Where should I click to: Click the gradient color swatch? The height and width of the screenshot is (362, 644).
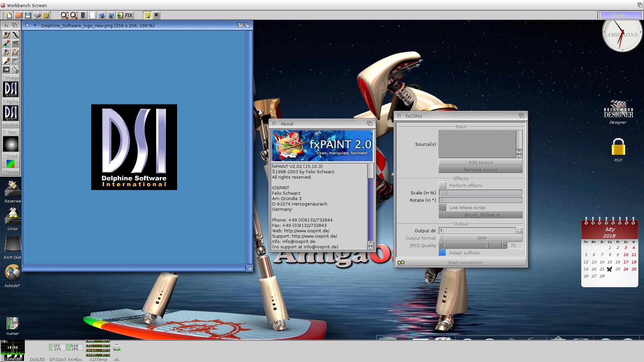(x=11, y=164)
